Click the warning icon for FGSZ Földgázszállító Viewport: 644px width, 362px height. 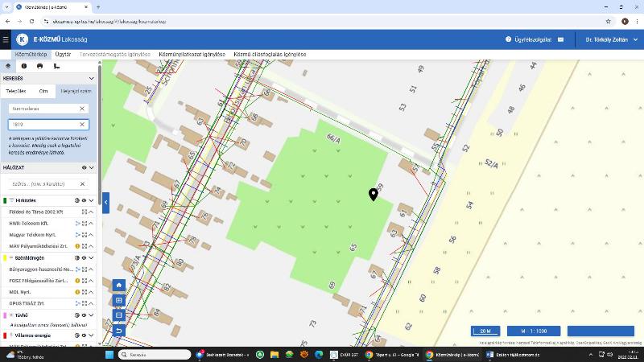pyautogui.click(x=77, y=281)
